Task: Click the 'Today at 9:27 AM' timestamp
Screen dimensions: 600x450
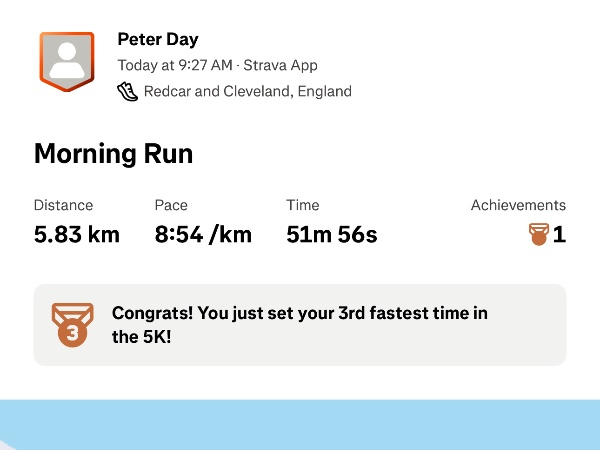Action: point(174,66)
